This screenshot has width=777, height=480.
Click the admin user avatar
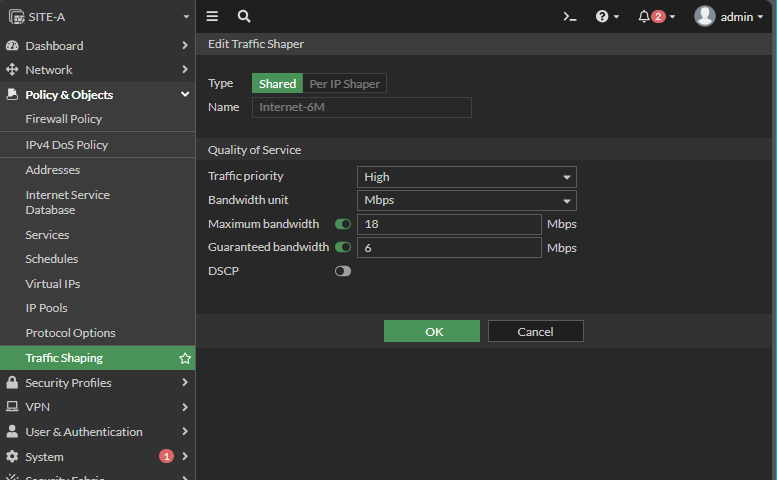click(x=705, y=17)
